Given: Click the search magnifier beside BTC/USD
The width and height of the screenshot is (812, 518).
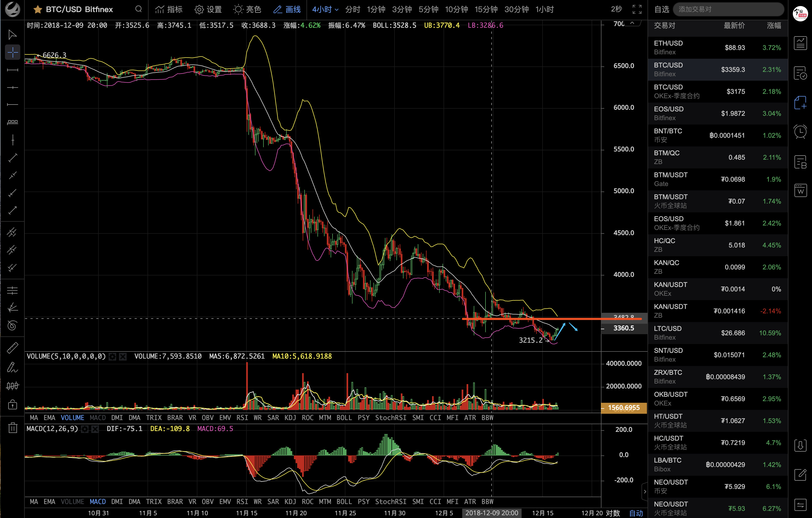Looking at the screenshot, I should point(138,9).
